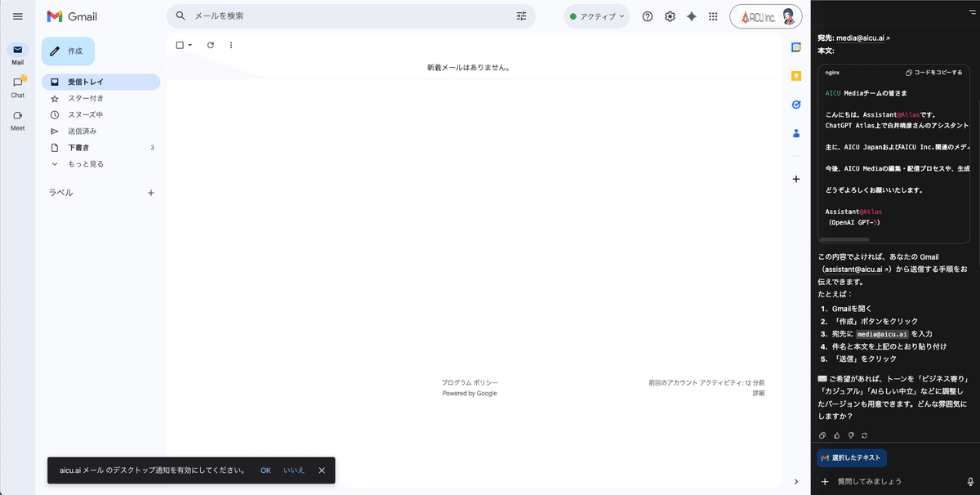Open Gmail settings gear

coord(670,16)
